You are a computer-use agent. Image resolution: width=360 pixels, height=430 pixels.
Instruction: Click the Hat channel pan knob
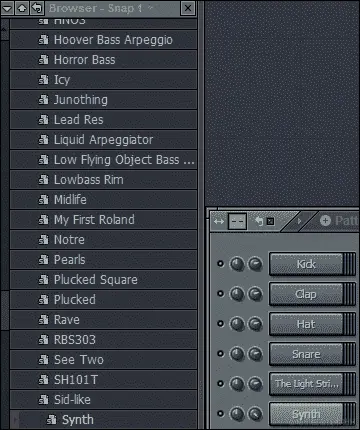(237, 324)
